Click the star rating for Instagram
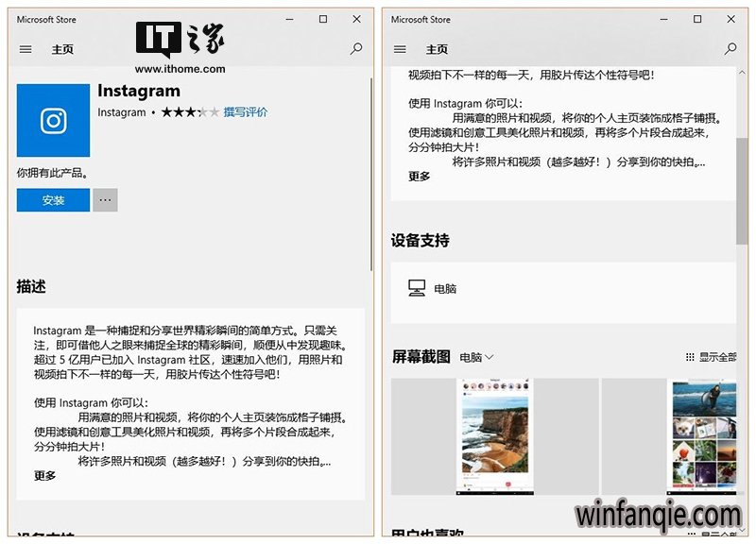Image resolution: width=756 pixels, height=544 pixels. pos(190,112)
